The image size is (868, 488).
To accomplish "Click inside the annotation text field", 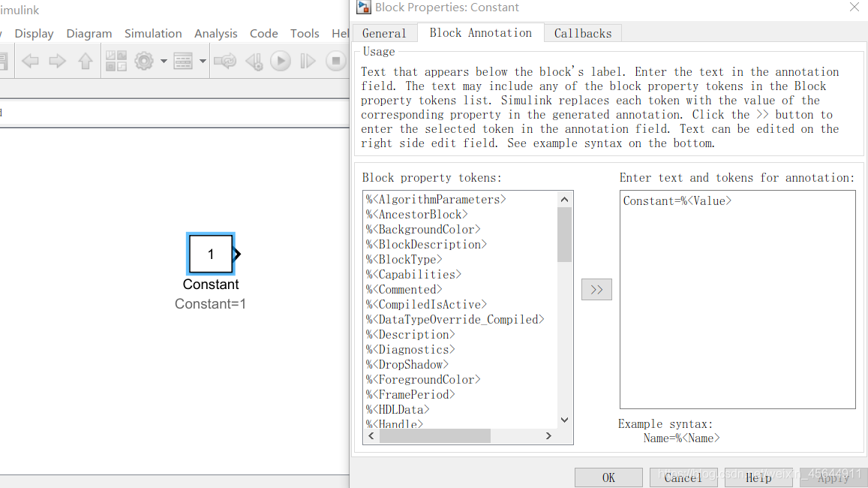I will 737,300.
